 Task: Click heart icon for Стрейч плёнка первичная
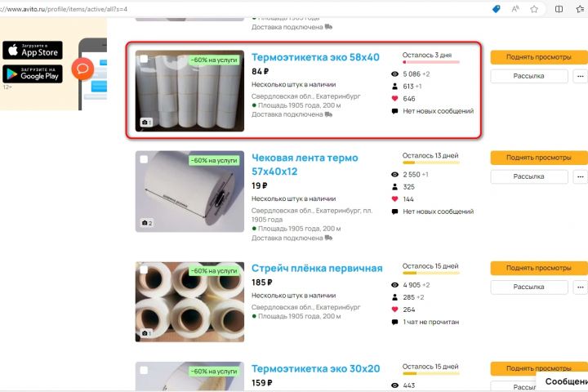coord(394,310)
